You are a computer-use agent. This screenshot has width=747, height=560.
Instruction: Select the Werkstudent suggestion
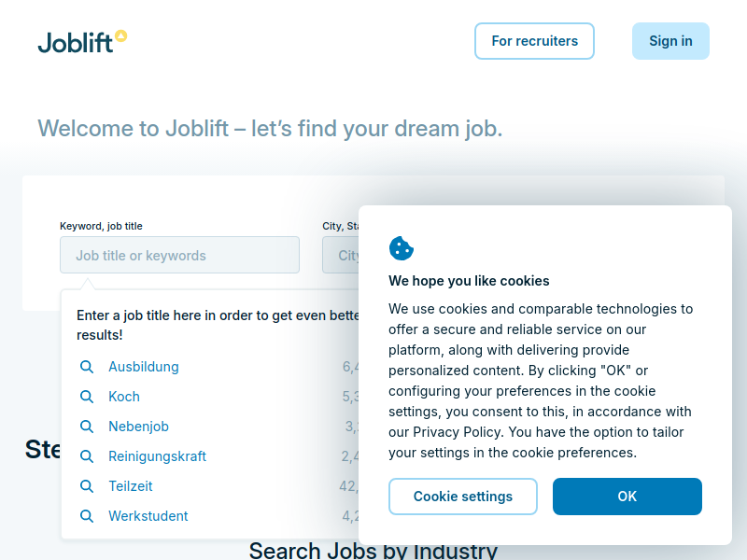(148, 516)
